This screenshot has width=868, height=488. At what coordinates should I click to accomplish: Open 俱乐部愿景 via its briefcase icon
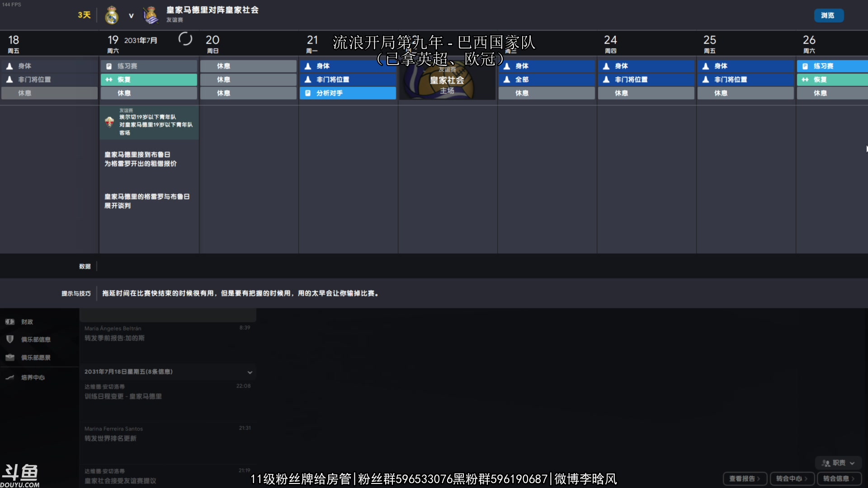10,357
